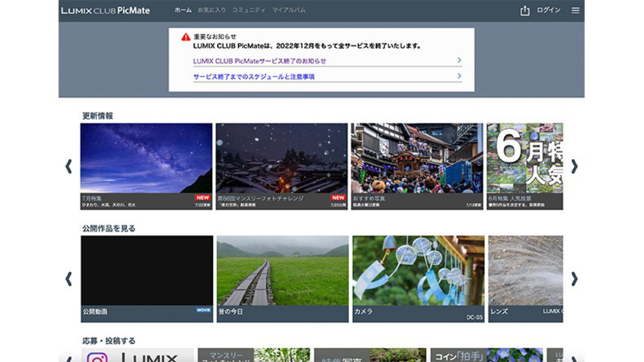The width and height of the screenshot is (644, 362).
Task: Click the MOVIE badge on 公開動画 card
Action: point(204,310)
